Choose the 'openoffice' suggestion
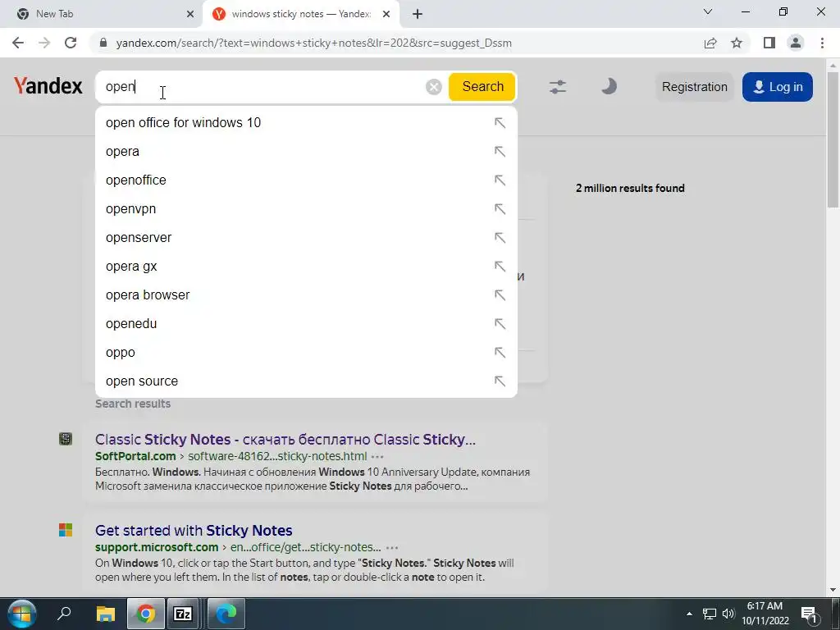840x630 pixels. point(306,180)
